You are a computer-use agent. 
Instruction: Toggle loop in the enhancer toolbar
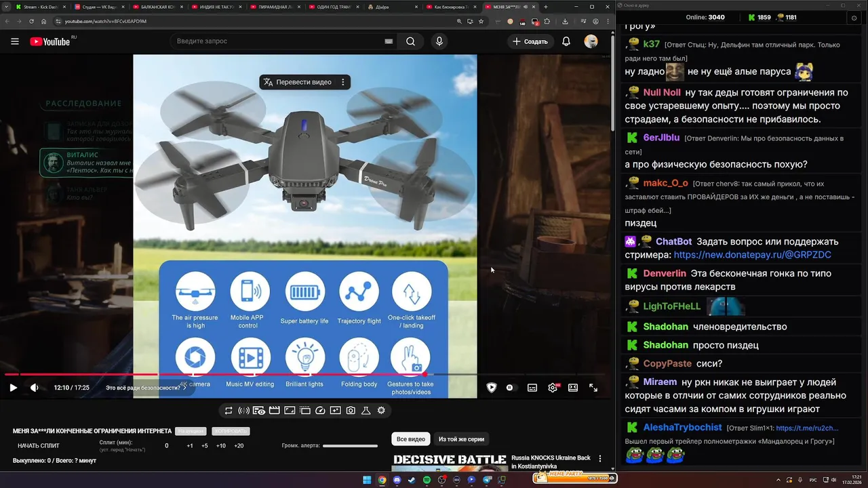(x=229, y=410)
